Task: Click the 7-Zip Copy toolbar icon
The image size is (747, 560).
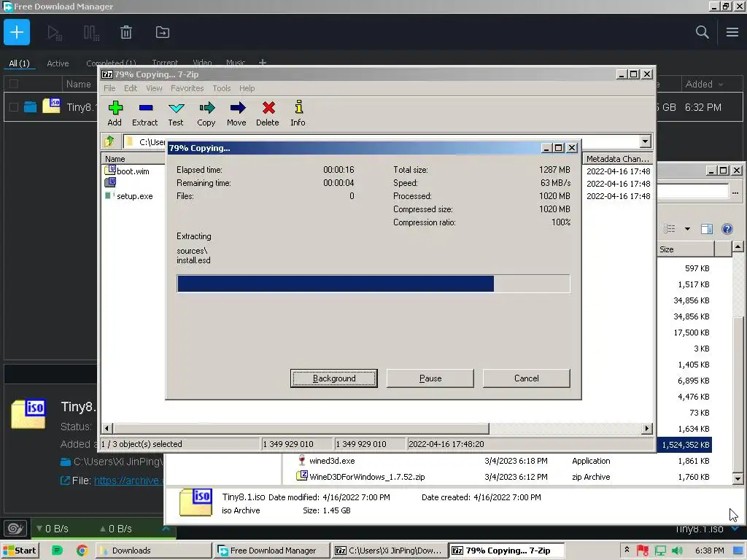Action: 206,113
